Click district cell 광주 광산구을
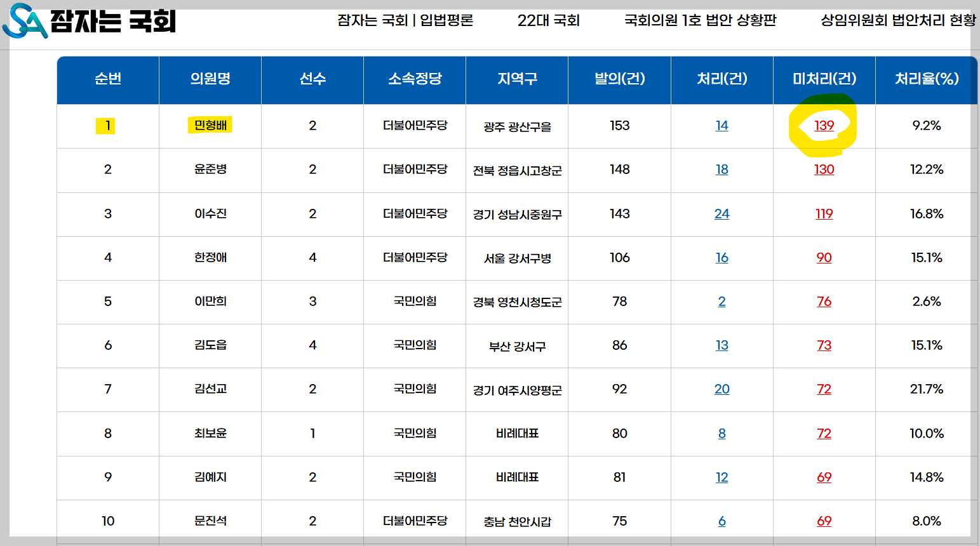980x546 pixels. [517, 126]
